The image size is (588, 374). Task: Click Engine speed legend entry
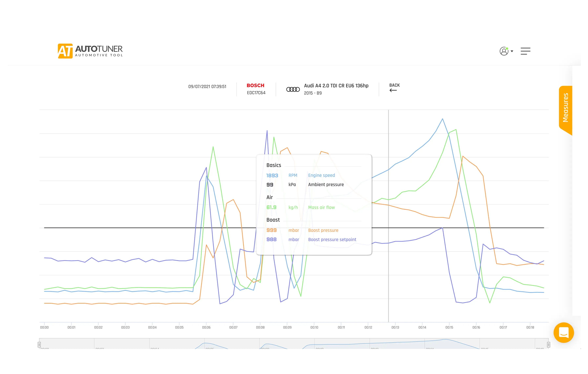coord(321,175)
